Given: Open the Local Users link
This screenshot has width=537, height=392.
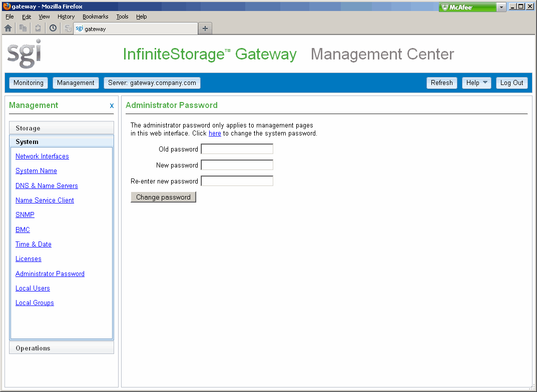Looking at the screenshot, I should (x=33, y=288).
